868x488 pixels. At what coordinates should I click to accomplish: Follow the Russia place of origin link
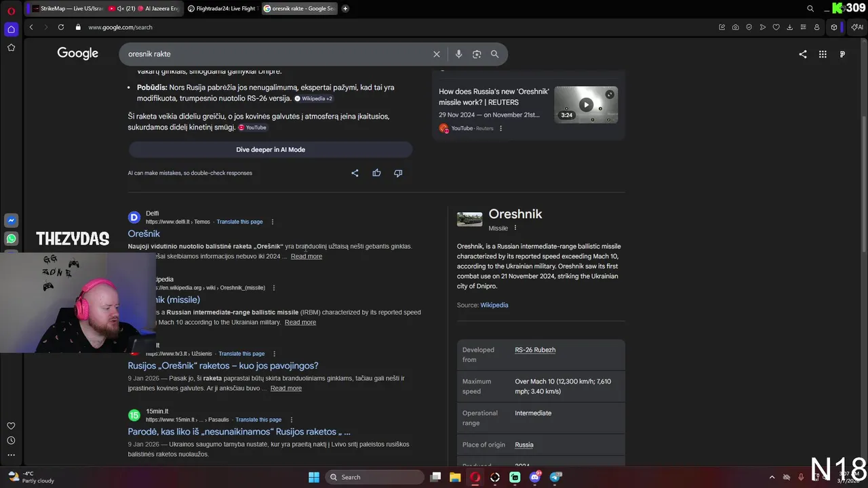tap(524, 445)
